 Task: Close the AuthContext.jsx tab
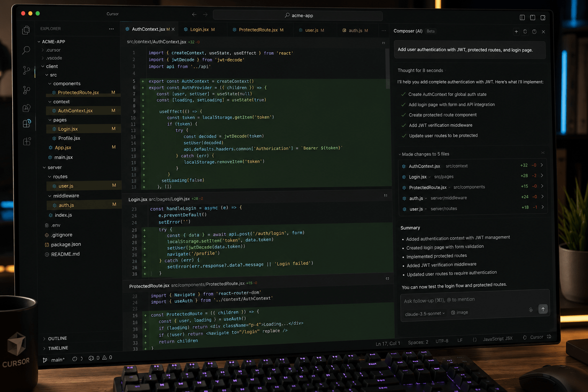(x=173, y=29)
